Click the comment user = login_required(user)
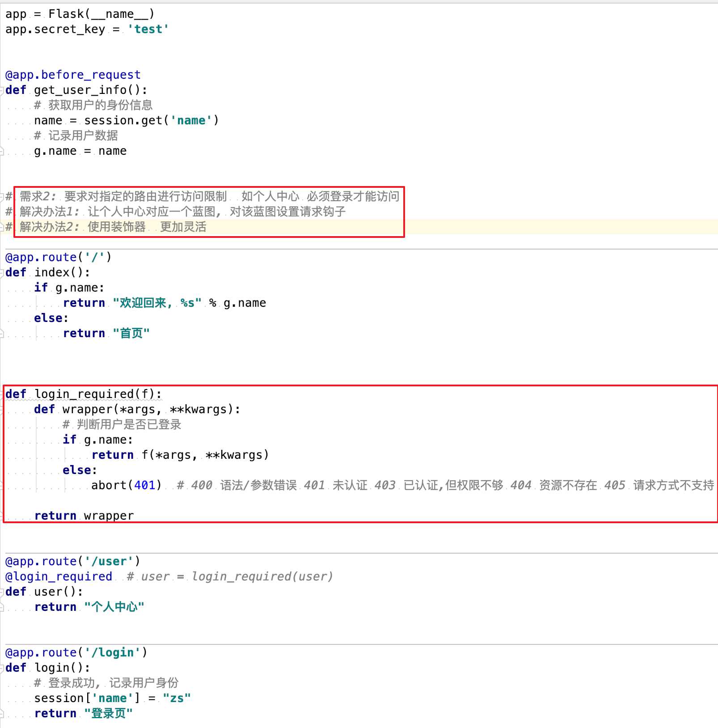Image resolution: width=718 pixels, height=728 pixels. tap(230, 576)
